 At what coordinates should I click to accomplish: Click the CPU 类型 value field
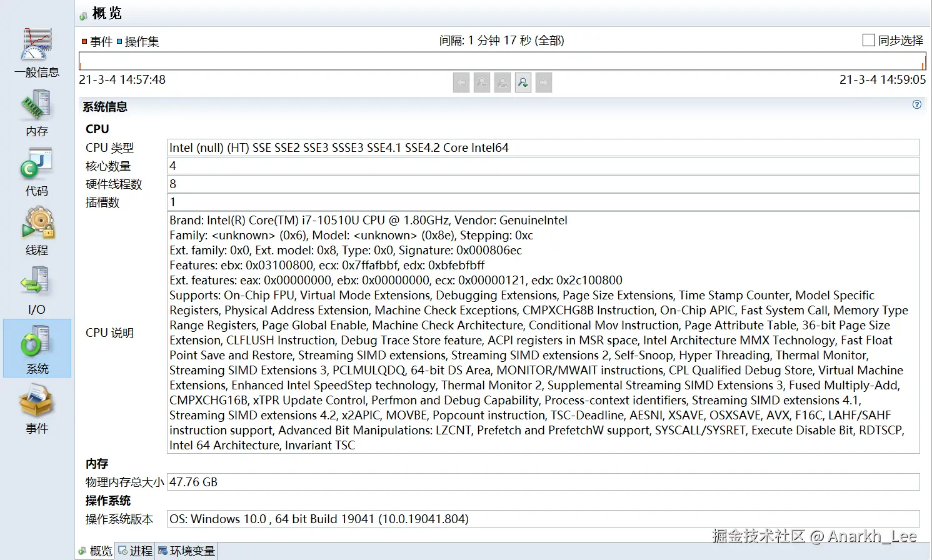tap(543, 147)
